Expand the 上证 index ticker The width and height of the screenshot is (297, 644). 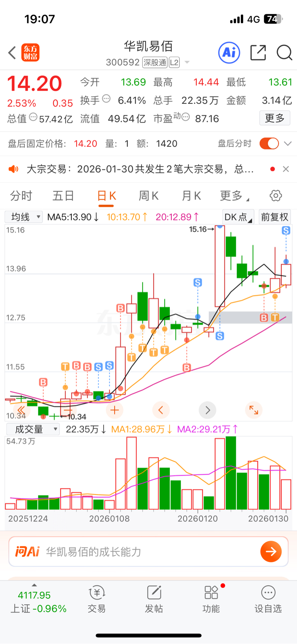(38, 601)
